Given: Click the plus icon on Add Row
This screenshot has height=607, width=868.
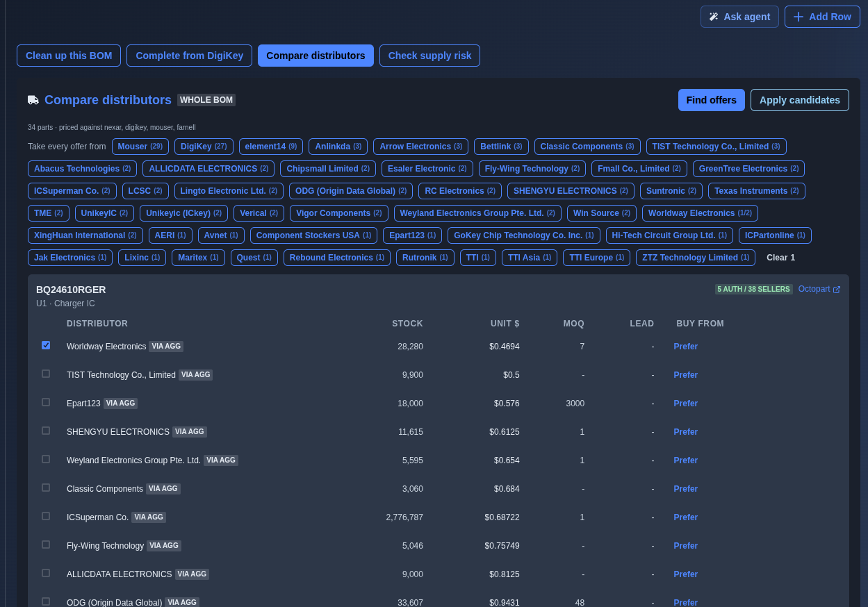Looking at the screenshot, I should pyautogui.click(x=799, y=17).
